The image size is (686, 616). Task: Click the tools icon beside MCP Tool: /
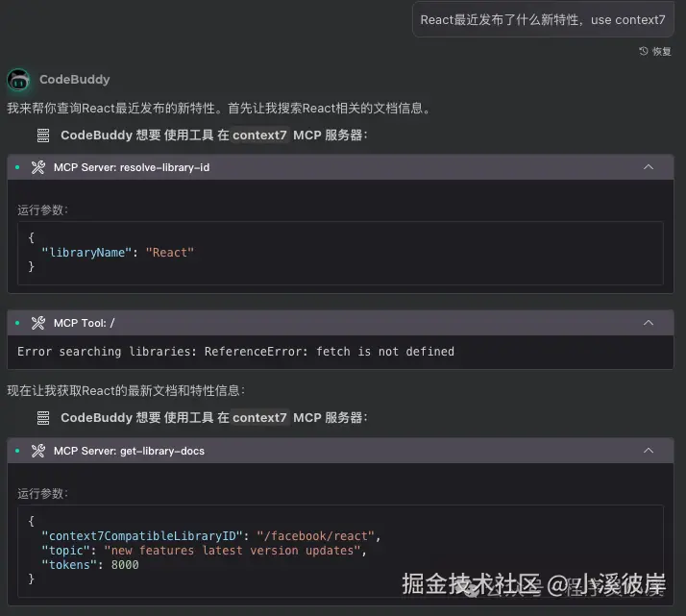click(x=38, y=323)
